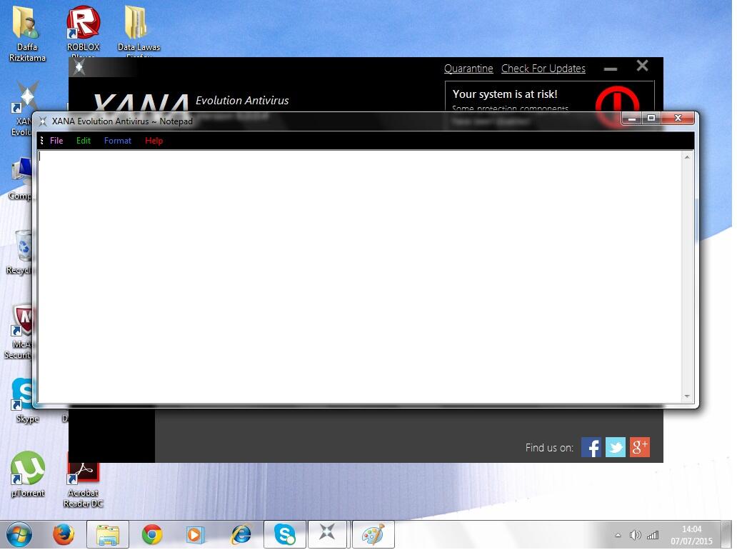The height and width of the screenshot is (560, 737).
Task: Open the File menu in Notepad
Action: point(56,141)
